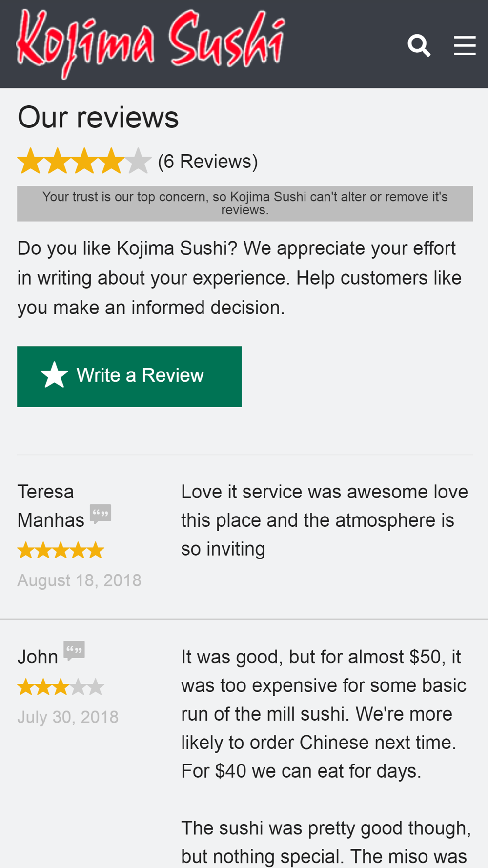This screenshot has width=488, height=868.
Task: Click the Kojima Sushi logo
Action: pyautogui.click(x=150, y=44)
